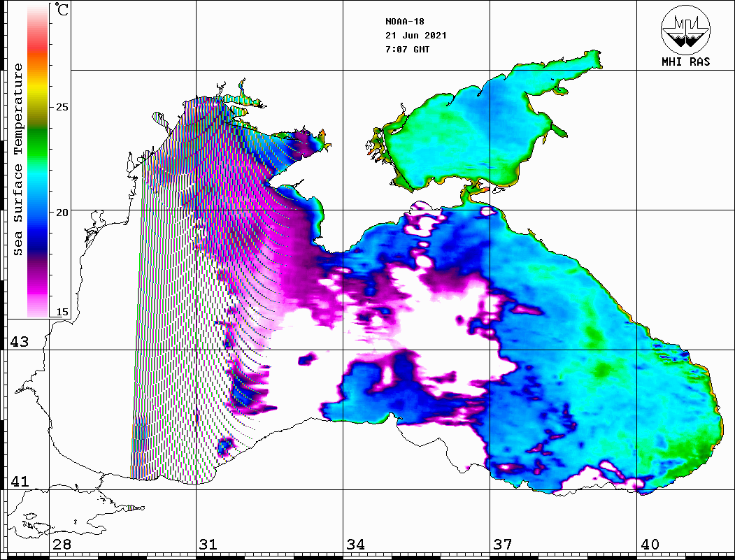
Task: Click latitude label "41"
Action: click(19, 481)
